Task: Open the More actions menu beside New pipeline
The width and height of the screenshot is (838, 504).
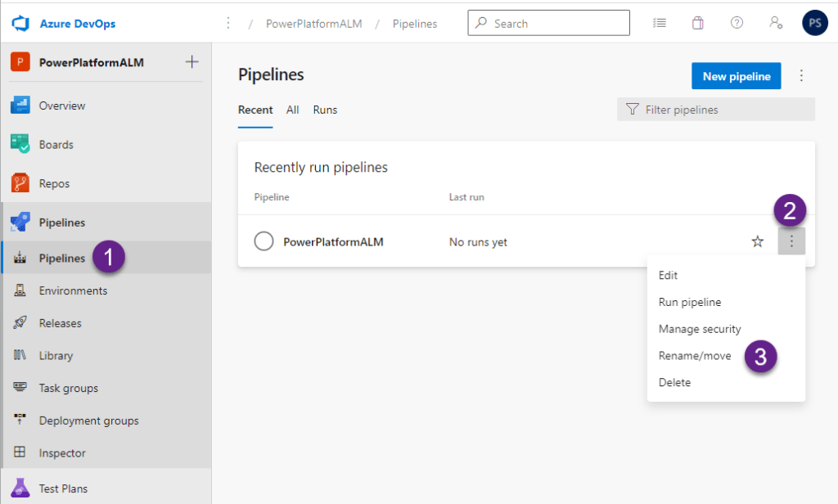Action: [x=801, y=76]
